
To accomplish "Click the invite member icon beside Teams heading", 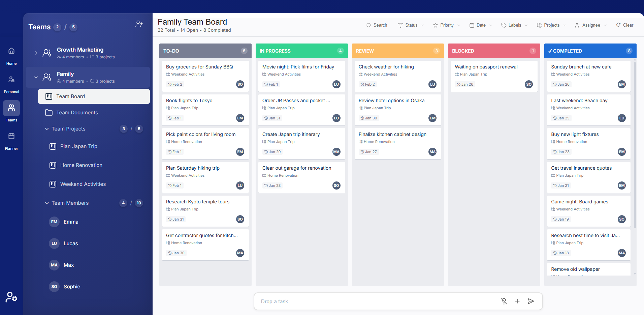I will tap(139, 24).
